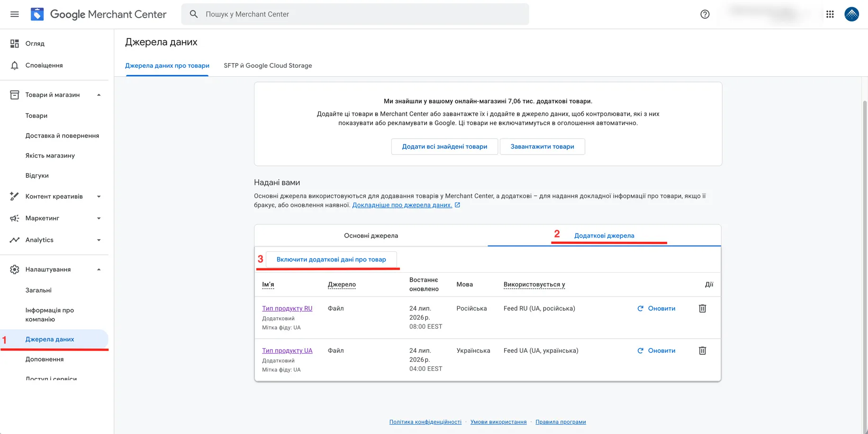This screenshot has width=868, height=434.
Task: Delete the Тип продукту UA source
Action: (x=703, y=351)
